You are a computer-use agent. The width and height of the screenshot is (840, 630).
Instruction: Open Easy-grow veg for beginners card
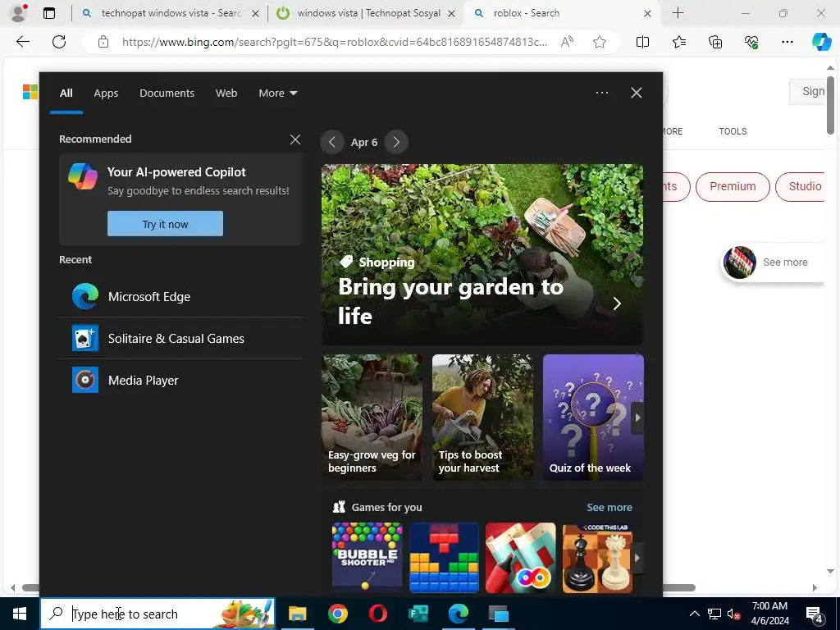click(x=372, y=418)
